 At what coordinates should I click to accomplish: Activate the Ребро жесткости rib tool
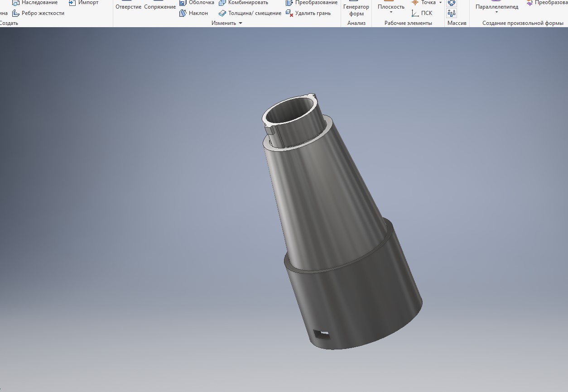pyautogui.click(x=38, y=13)
